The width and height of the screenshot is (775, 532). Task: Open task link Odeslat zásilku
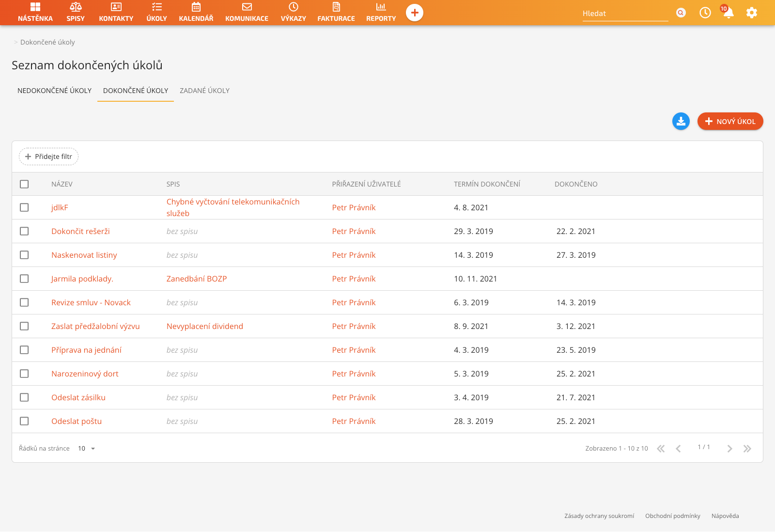pos(78,397)
